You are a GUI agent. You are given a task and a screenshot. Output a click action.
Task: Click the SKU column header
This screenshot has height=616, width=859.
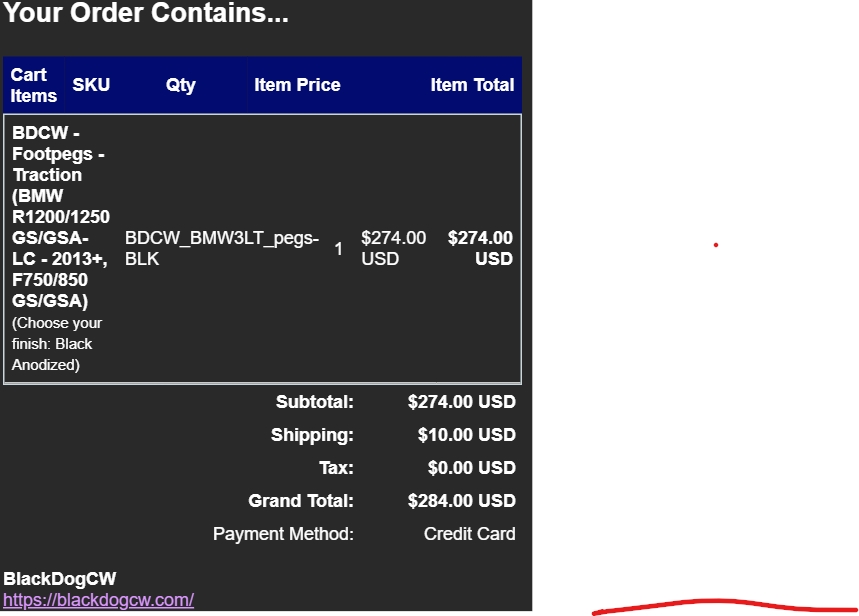91,86
